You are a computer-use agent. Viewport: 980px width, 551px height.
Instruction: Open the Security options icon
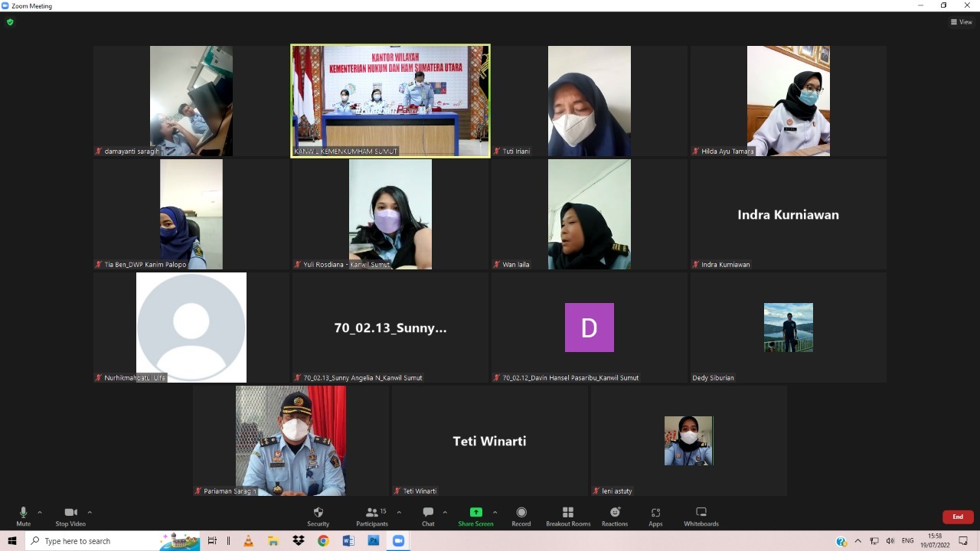318,513
